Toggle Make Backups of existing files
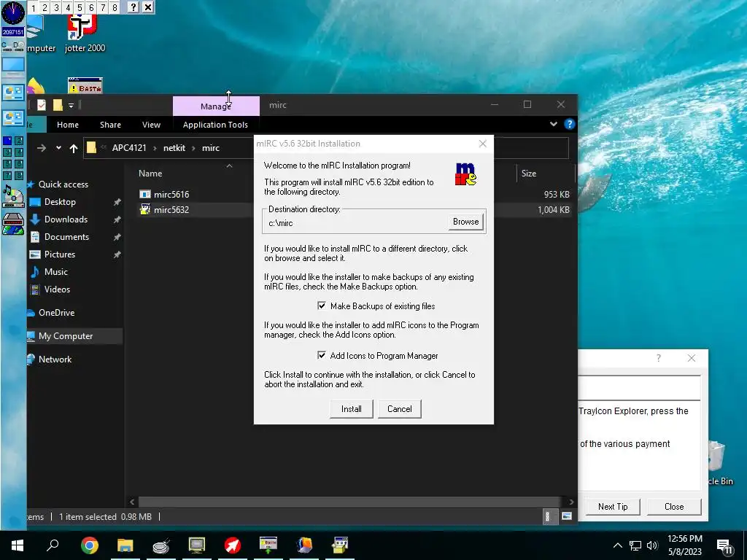This screenshot has width=747, height=560. (x=322, y=306)
